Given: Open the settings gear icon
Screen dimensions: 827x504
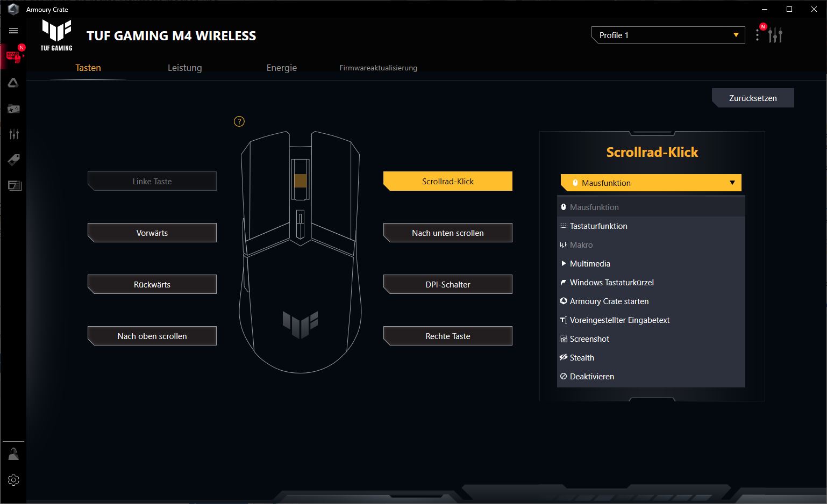Looking at the screenshot, I should [x=13, y=480].
